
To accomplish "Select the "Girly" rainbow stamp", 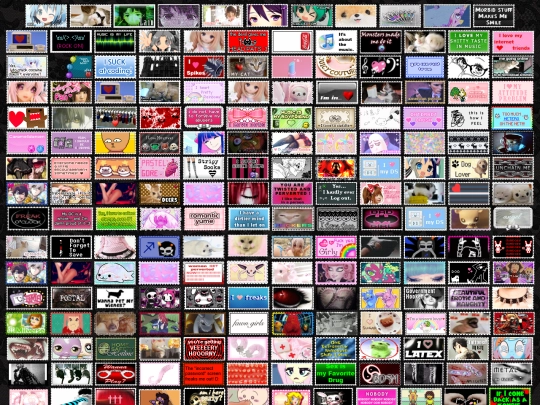I will coord(336,247).
